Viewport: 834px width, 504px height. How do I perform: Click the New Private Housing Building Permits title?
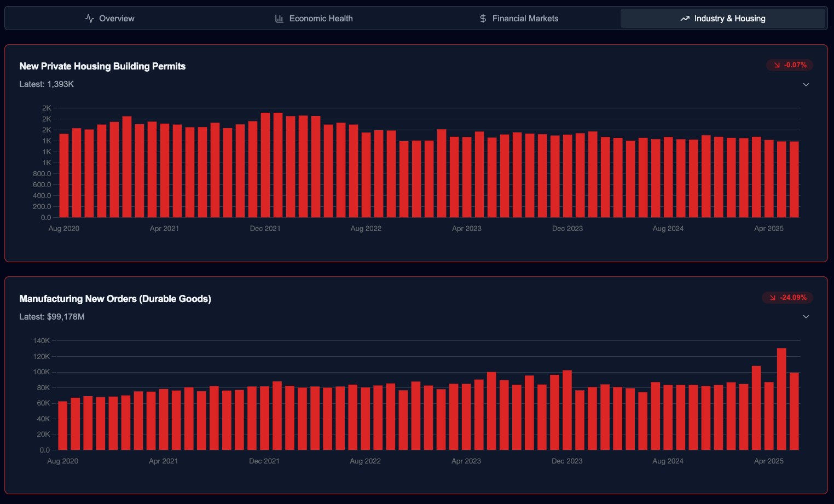102,66
